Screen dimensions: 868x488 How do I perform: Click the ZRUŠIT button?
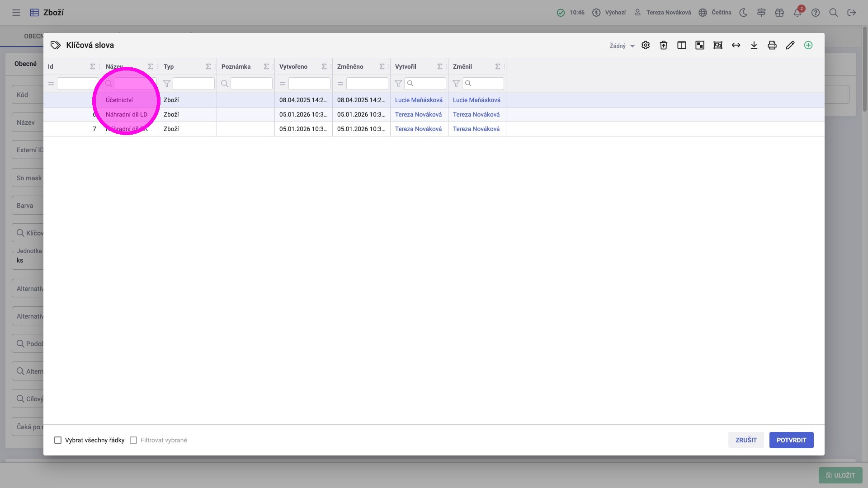tap(746, 440)
